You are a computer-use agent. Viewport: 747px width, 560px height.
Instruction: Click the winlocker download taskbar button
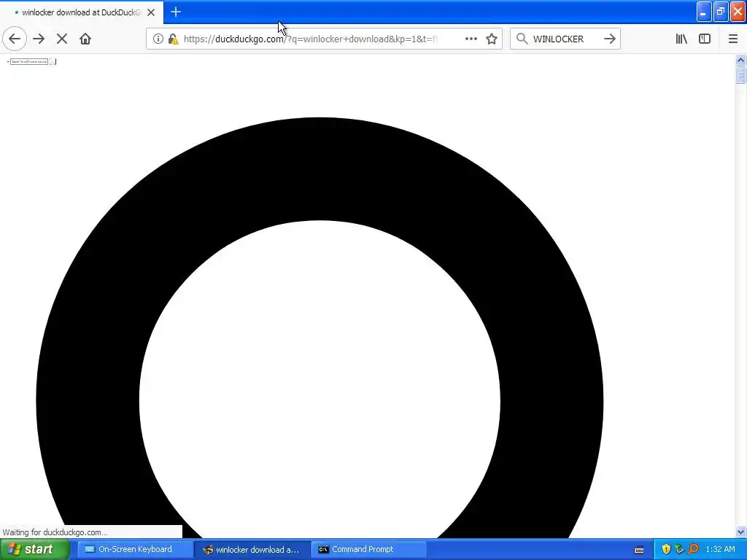(252, 550)
